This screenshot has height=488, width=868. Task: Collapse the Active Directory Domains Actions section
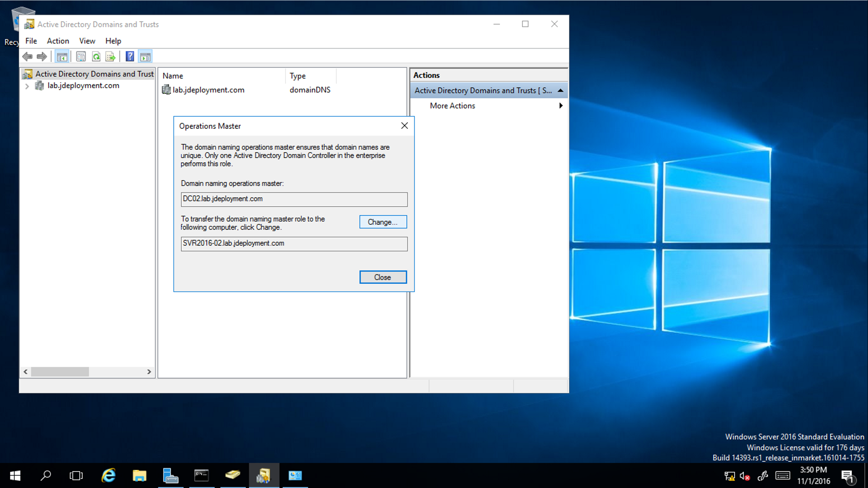[x=560, y=90]
